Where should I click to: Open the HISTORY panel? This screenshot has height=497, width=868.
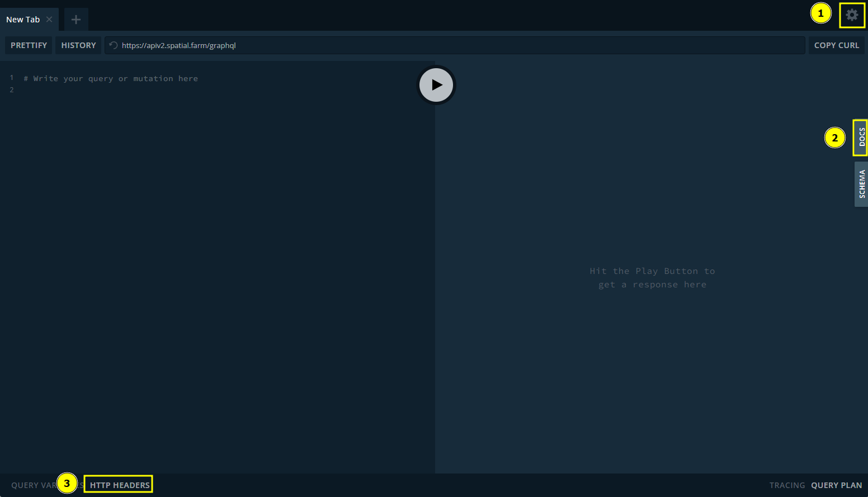(x=78, y=45)
